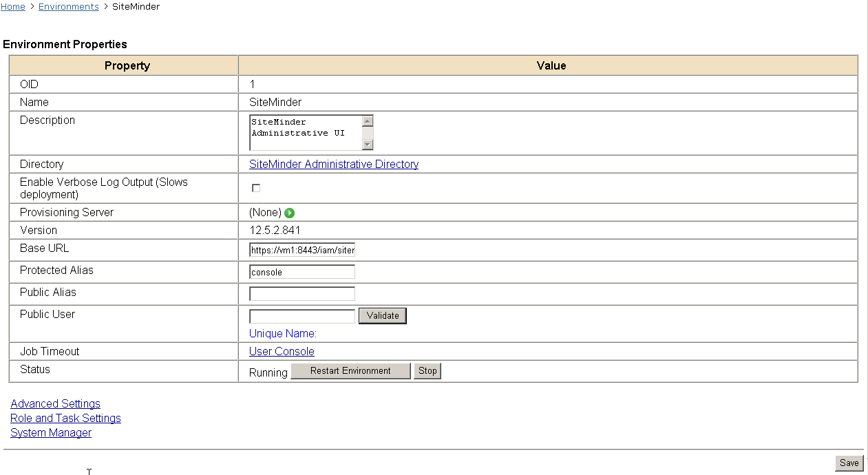Focus the Base URL input field
Screen dimensions: 868x475
tap(302, 250)
